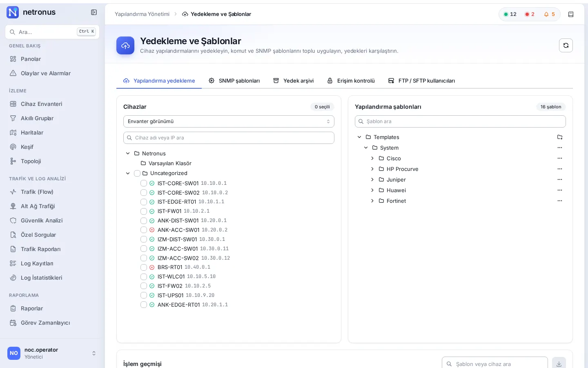Expand the Huawei templates folder
The image size is (588, 368).
[x=372, y=190]
